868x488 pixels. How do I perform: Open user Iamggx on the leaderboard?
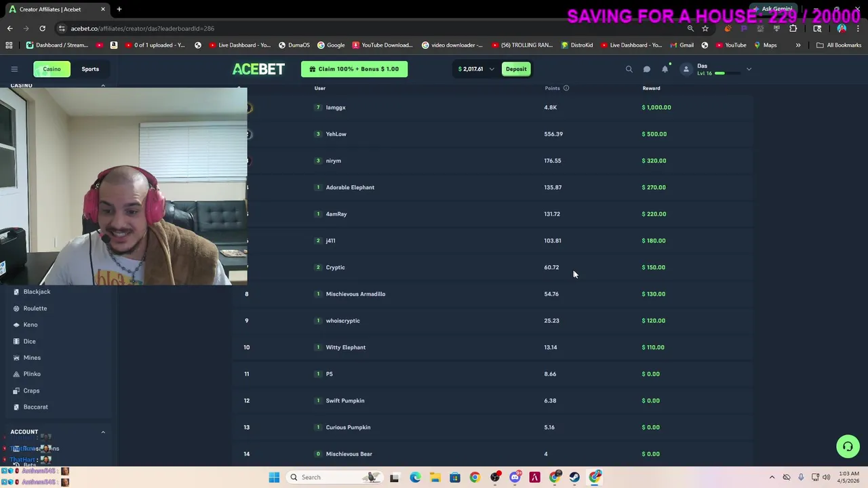pos(336,107)
